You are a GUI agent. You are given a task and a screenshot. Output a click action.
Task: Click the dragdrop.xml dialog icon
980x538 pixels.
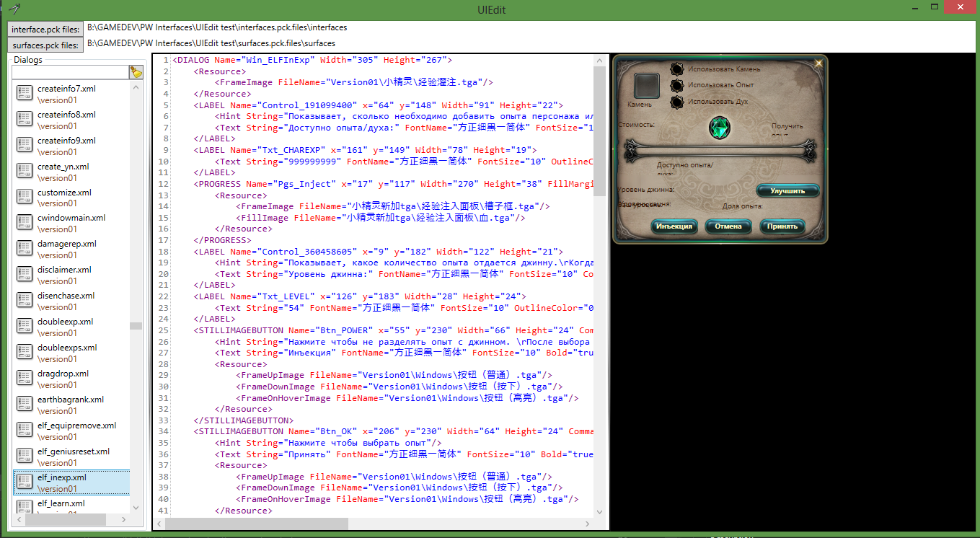[x=25, y=379]
